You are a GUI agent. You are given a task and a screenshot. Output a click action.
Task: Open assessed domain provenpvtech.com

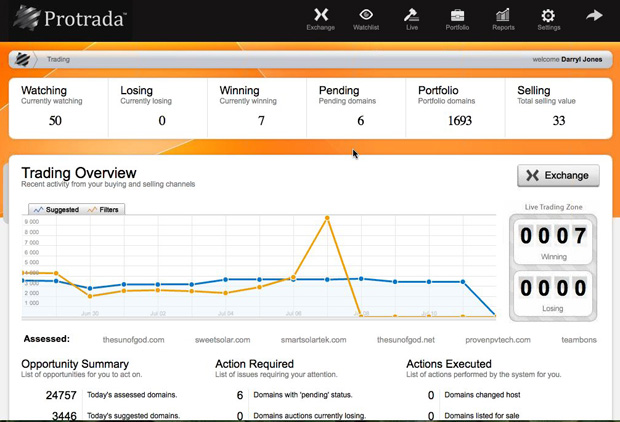(x=498, y=340)
